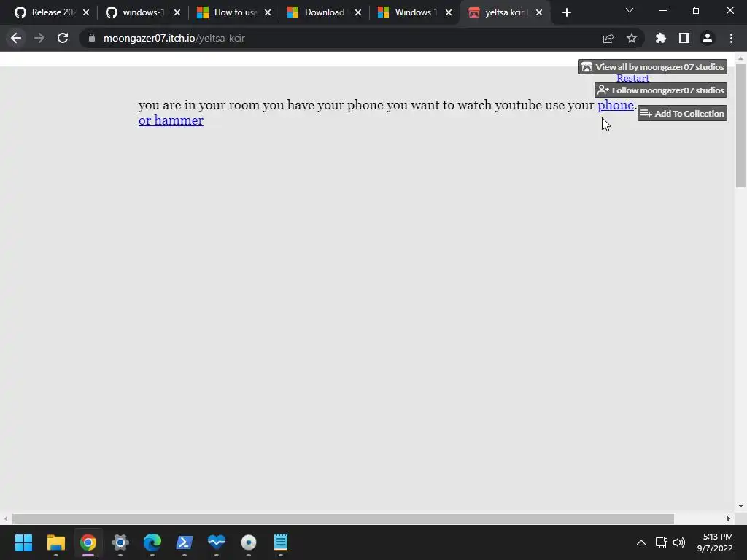Choose the 'or hammer' link
The height and width of the screenshot is (560, 747).
[x=171, y=120]
